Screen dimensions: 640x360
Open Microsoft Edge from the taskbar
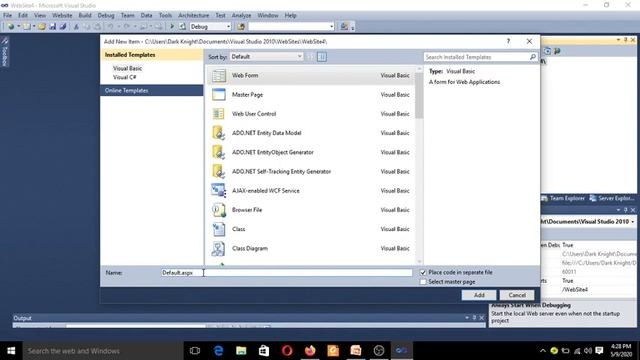(218, 351)
